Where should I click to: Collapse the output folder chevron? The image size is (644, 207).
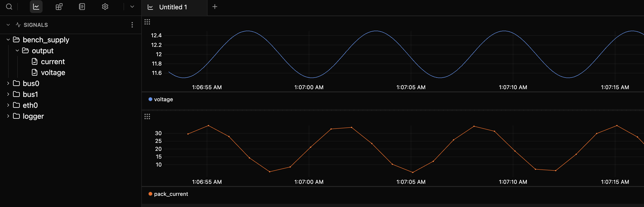17,50
